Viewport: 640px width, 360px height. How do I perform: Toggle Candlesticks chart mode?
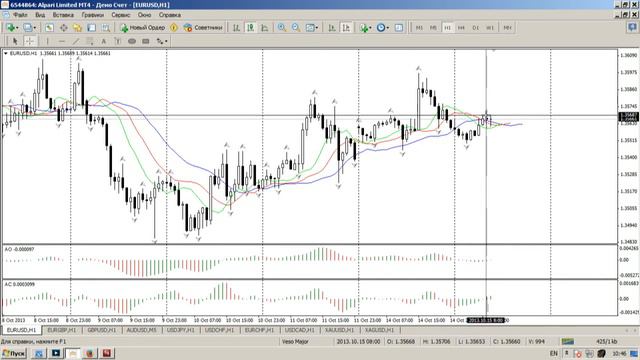click(x=250, y=28)
